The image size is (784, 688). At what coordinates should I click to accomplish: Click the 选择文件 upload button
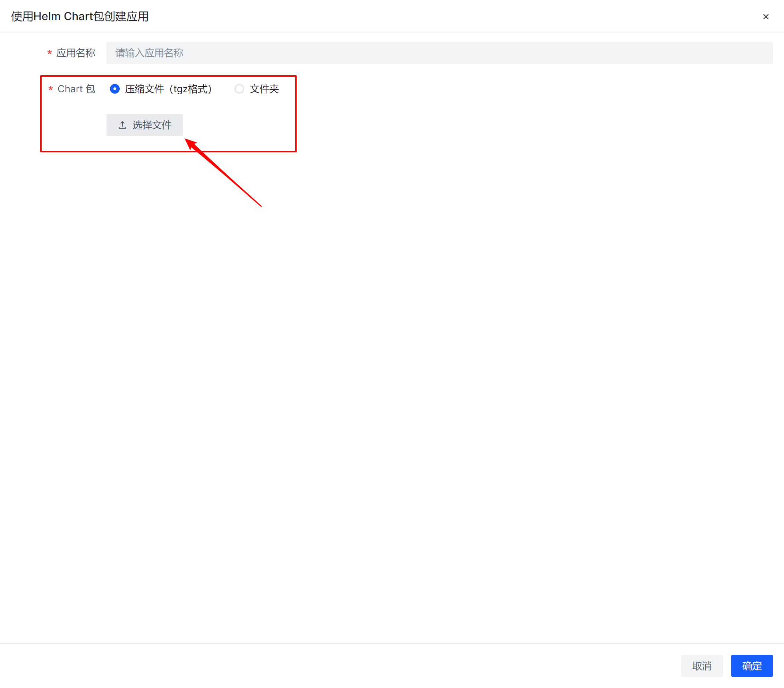(145, 124)
